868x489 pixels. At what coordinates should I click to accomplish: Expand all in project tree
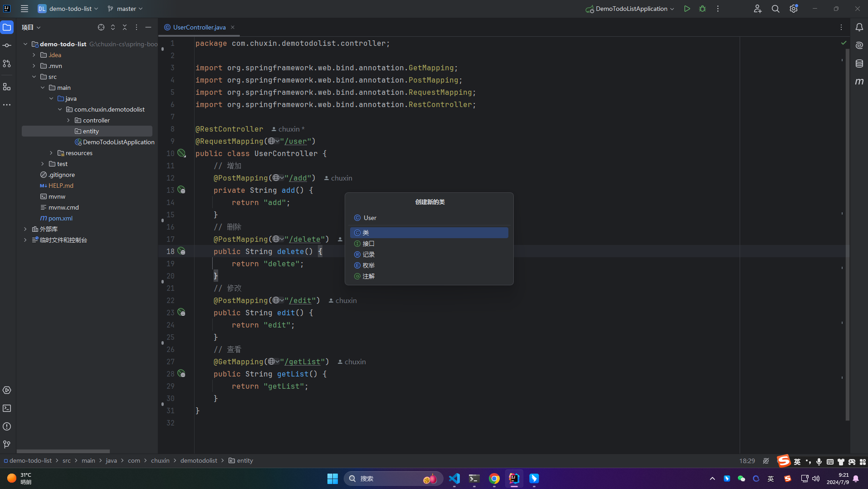pos(113,27)
